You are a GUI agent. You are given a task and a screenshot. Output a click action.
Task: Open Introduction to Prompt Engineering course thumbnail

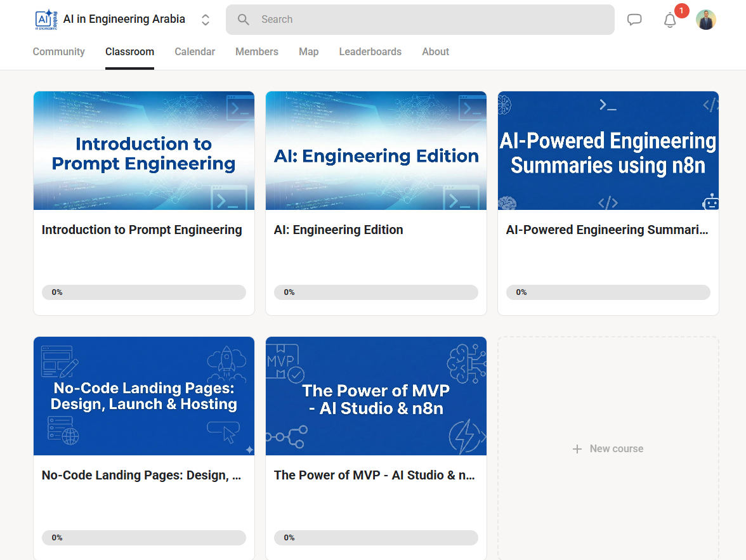(x=144, y=150)
